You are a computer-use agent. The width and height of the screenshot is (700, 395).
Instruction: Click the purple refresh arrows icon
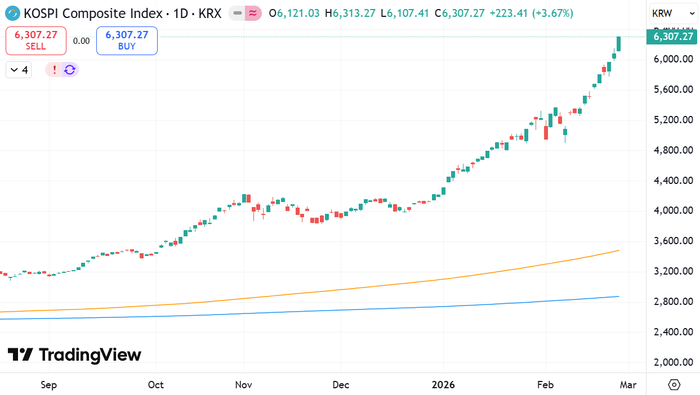point(70,70)
